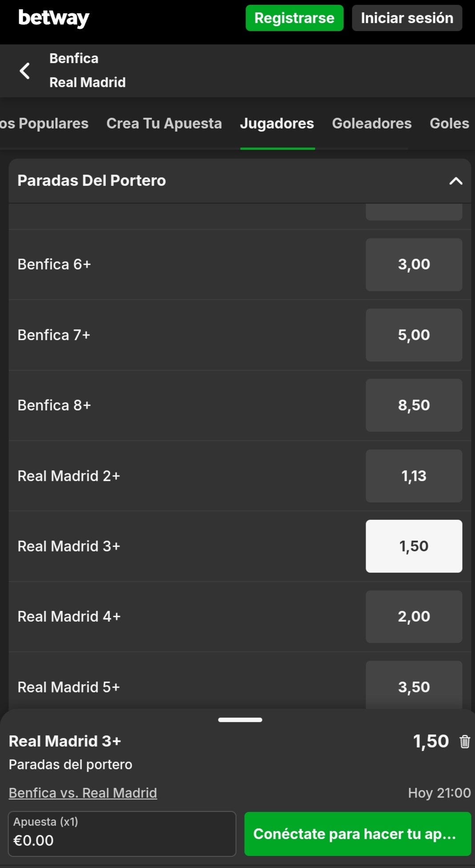Collapse the Paradas Del Portero section
The height and width of the screenshot is (868, 475).
tap(455, 181)
